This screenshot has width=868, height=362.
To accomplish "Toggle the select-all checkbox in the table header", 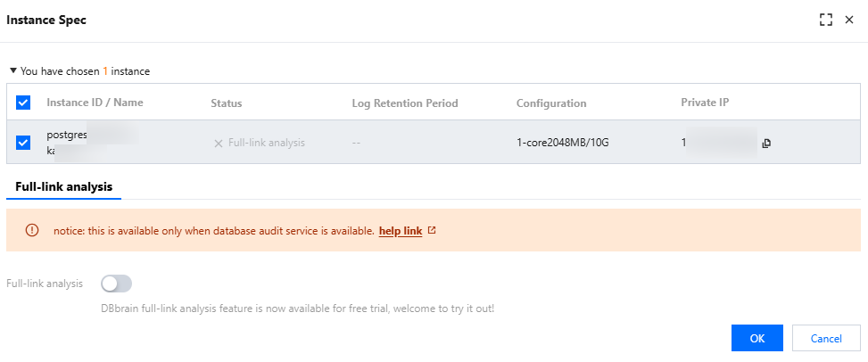I will pyautogui.click(x=24, y=103).
